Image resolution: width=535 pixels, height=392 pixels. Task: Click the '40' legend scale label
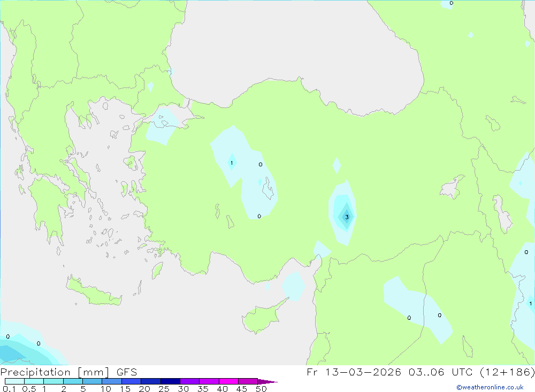pyautogui.click(x=222, y=389)
